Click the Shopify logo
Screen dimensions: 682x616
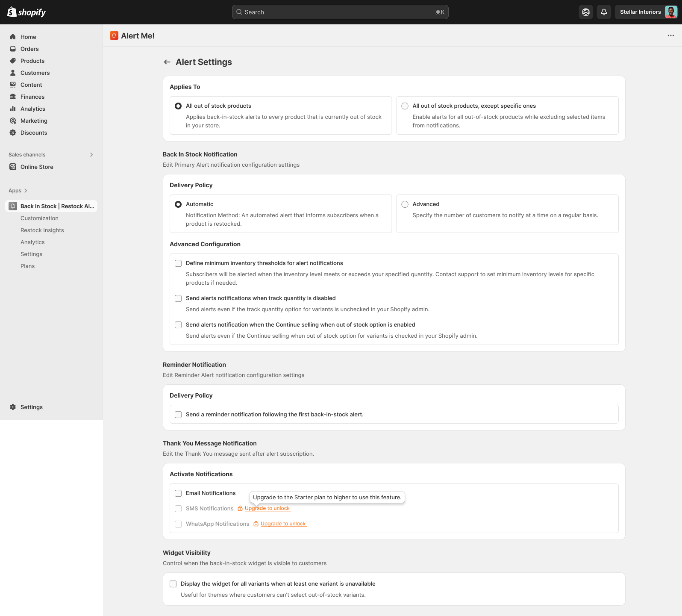click(26, 12)
